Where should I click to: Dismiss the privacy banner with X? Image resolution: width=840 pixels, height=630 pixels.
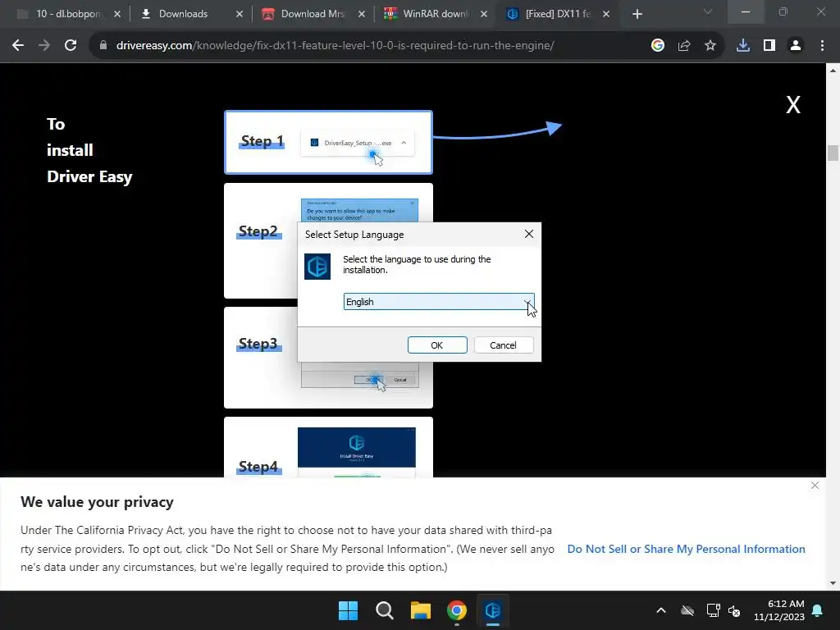tap(815, 486)
